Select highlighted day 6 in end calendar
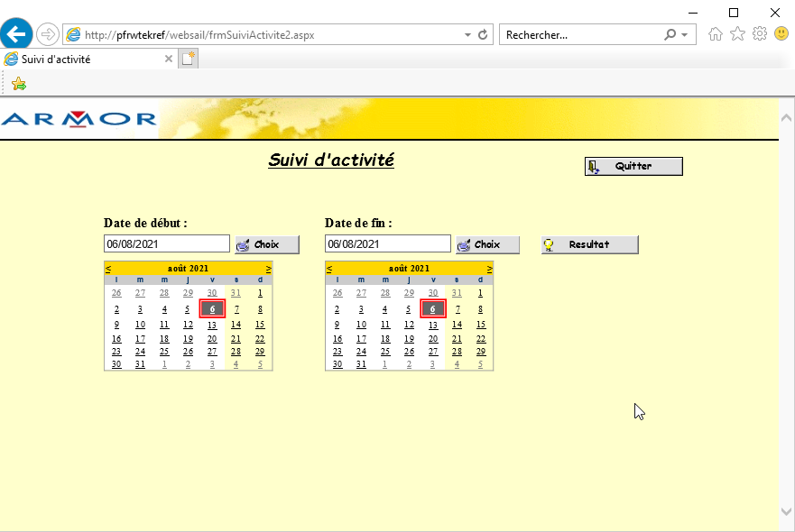Image resolution: width=795 pixels, height=532 pixels. [433, 309]
